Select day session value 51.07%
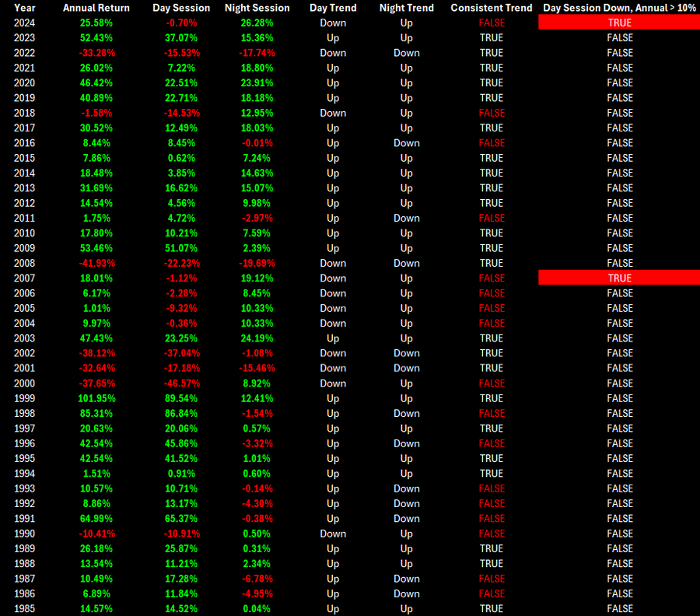The height and width of the screenshot is (616, 700). pyautogui.click(x=181, y=248)
